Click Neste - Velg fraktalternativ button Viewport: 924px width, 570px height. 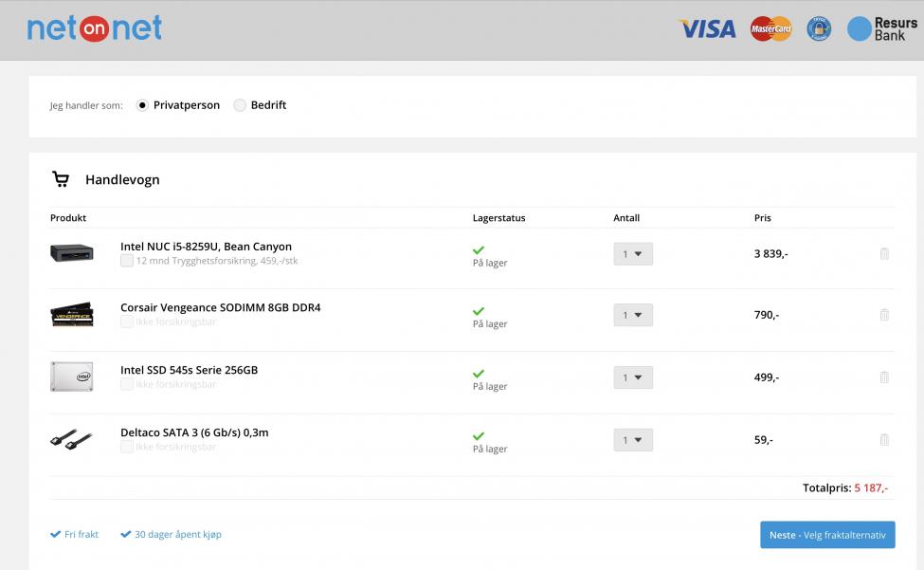pyautogui.click(x=827, y=535)
